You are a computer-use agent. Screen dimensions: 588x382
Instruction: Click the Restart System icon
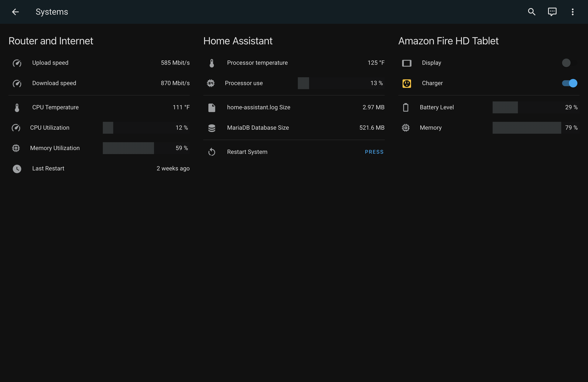point(212,152)
